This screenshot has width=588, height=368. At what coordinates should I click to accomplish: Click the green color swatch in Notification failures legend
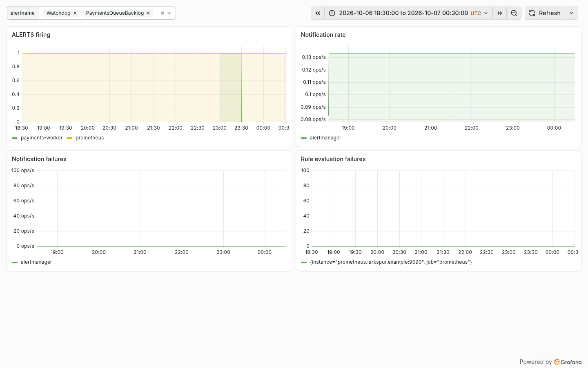pos(15,263)
